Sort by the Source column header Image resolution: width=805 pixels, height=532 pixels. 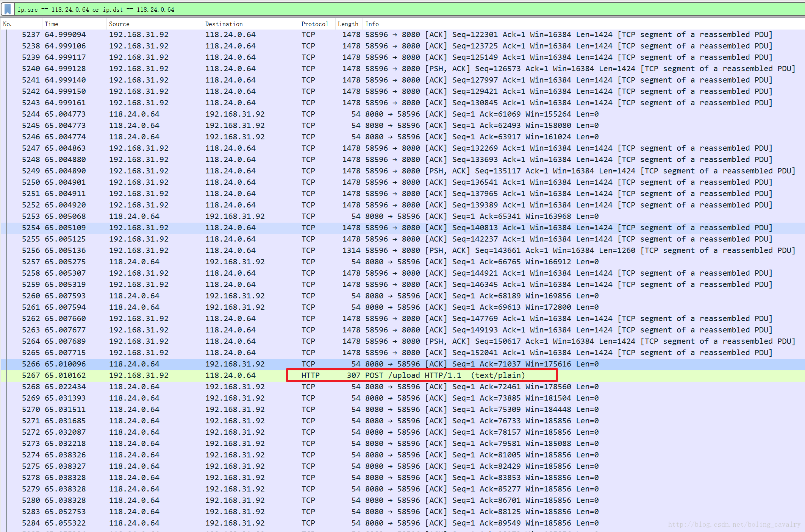(x=155, y=24)
